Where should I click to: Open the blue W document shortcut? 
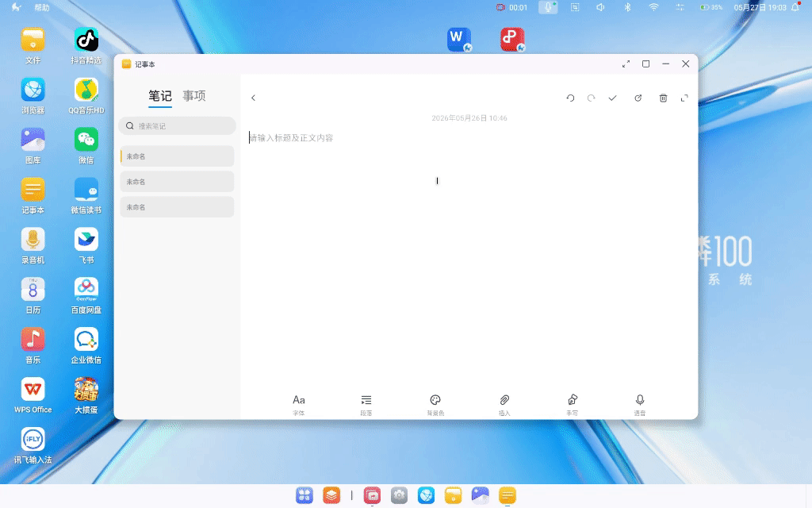[459, 40]
